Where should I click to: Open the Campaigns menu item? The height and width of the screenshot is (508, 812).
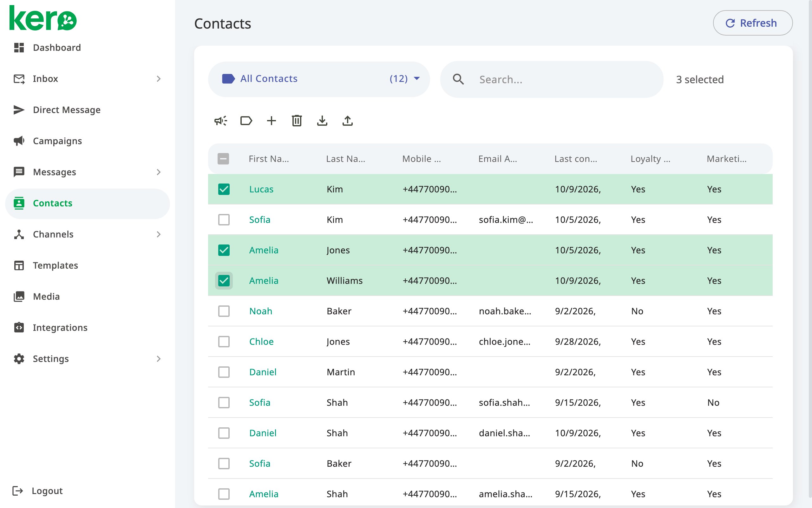click(87, 141)
